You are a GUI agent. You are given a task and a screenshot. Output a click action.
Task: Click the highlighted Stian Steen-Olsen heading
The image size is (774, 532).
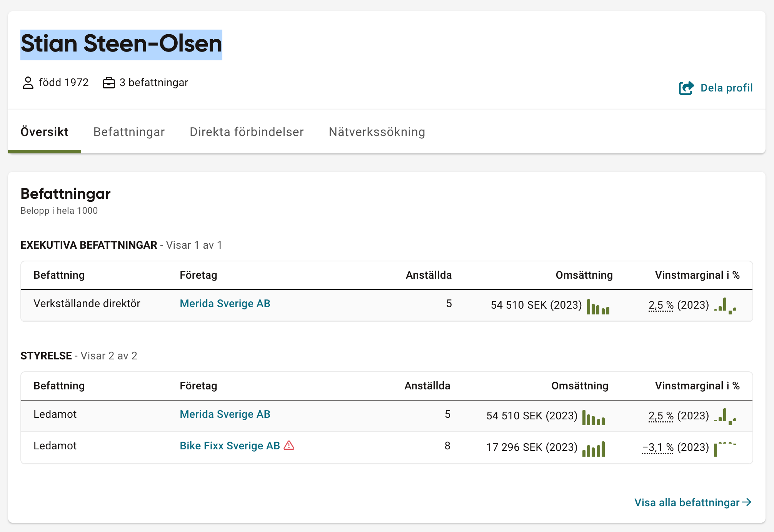[121, 44]
